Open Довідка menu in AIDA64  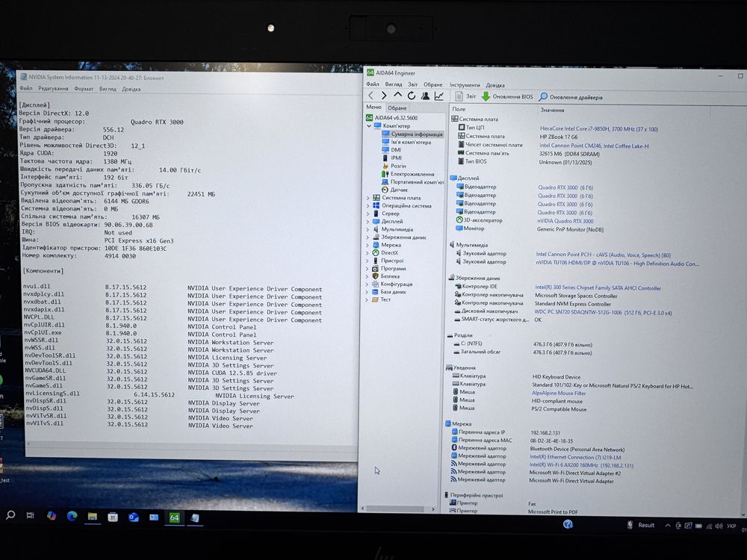pyautogui.click(x=495, y=85)
